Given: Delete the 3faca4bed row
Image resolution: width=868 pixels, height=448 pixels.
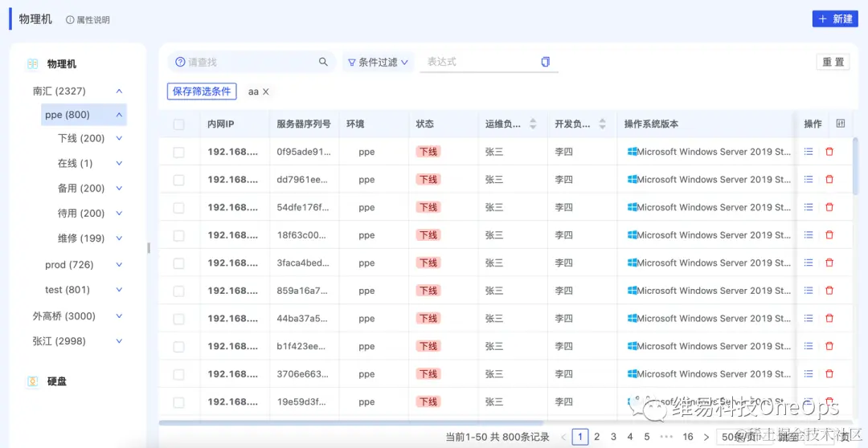Looking at the screenshot, I should coord(829,263).
